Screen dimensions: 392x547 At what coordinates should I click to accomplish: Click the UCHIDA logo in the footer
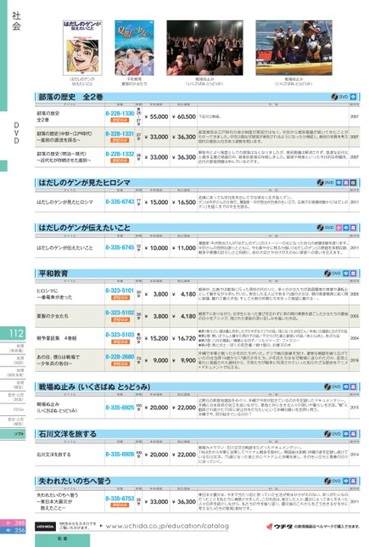coord(45,526)
